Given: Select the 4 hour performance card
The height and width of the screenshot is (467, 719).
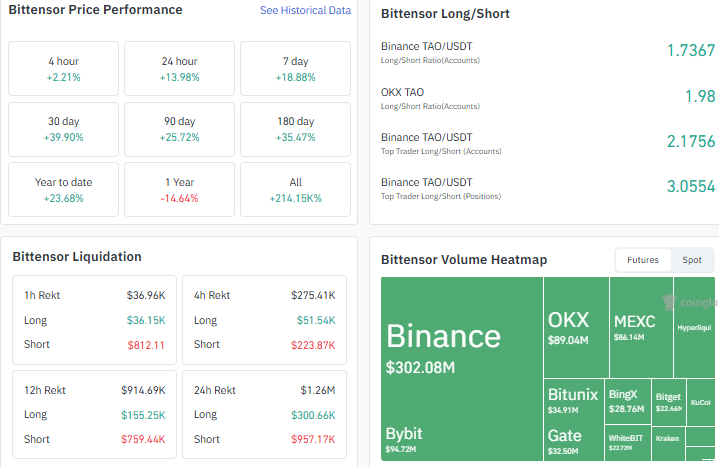Looking at the screenshot, I should point(63,68).
